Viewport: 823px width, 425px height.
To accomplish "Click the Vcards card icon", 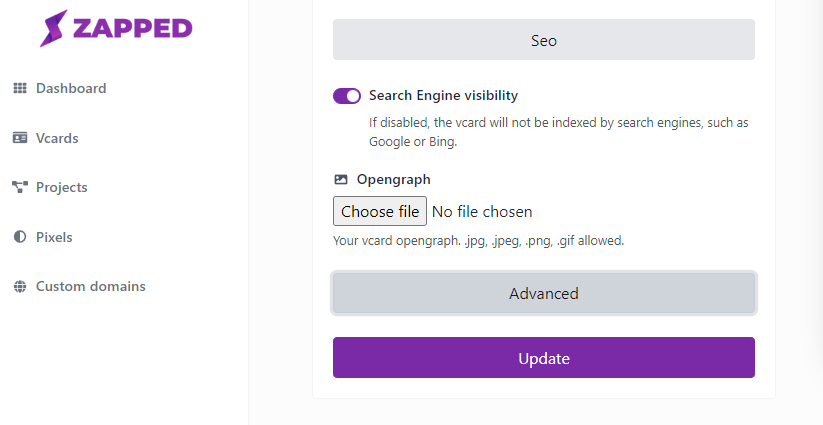I will 20,138.
